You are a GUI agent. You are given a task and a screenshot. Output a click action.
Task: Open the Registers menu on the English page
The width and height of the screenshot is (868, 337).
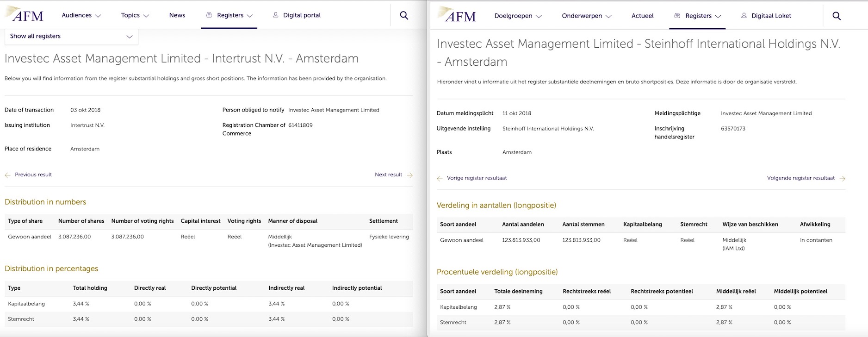click(229, 15)
